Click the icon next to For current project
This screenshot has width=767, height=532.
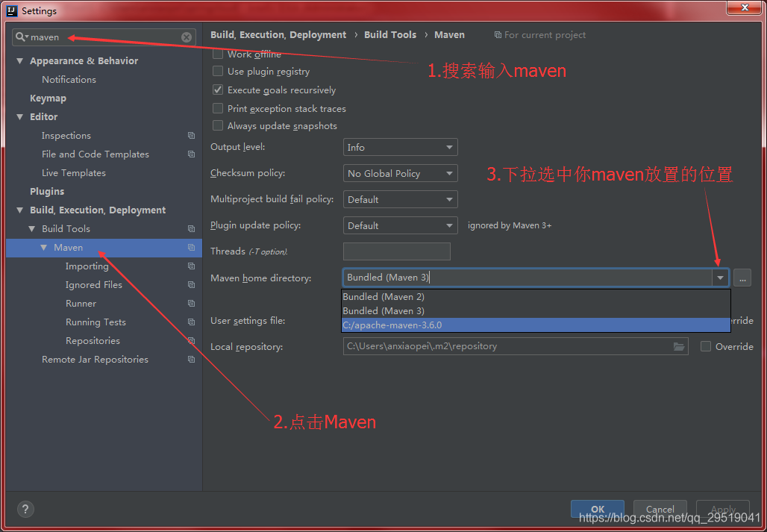pos(498,35)
